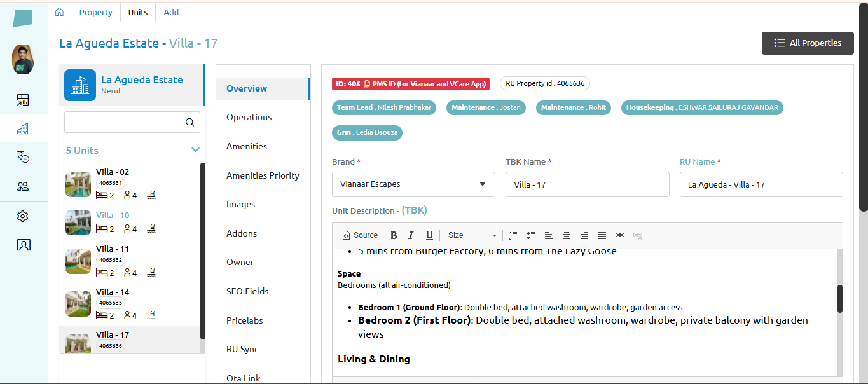
Task: Toggle bold formatting in description editor
Action: click(394, 235)
